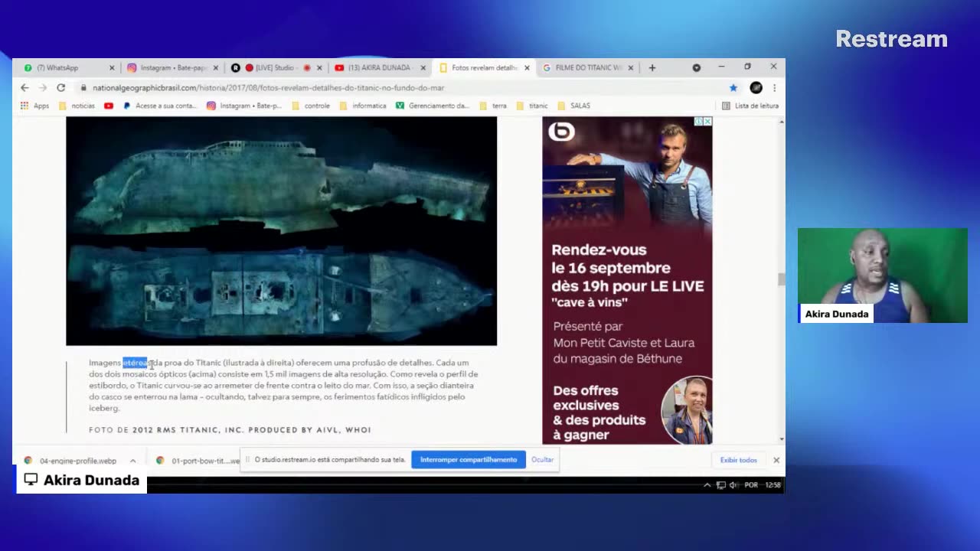
Task: Click the Chrome media control icon
Action: pyautogui.click(x=696, y=67)
